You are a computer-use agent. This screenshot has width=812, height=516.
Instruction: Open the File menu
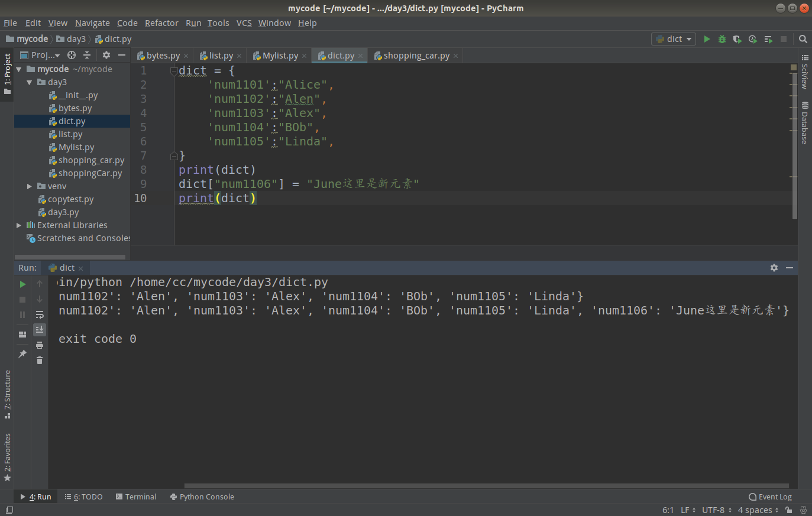pos(10,23)
